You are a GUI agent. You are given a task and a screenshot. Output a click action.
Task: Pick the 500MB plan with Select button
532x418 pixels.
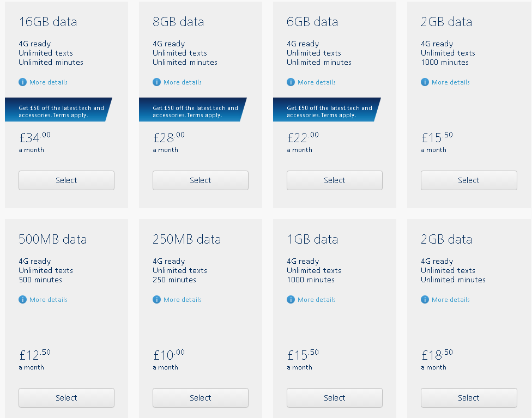click(66, 398)
